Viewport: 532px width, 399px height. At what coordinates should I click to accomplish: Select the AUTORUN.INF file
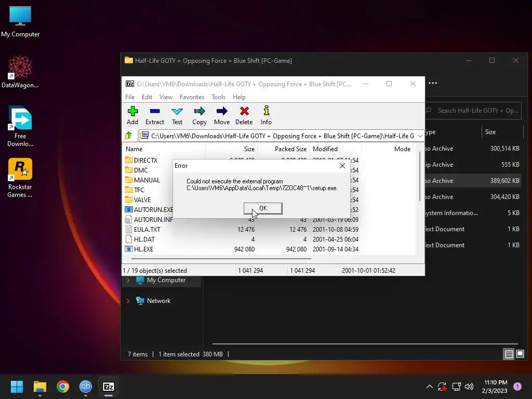pos(149,220)
